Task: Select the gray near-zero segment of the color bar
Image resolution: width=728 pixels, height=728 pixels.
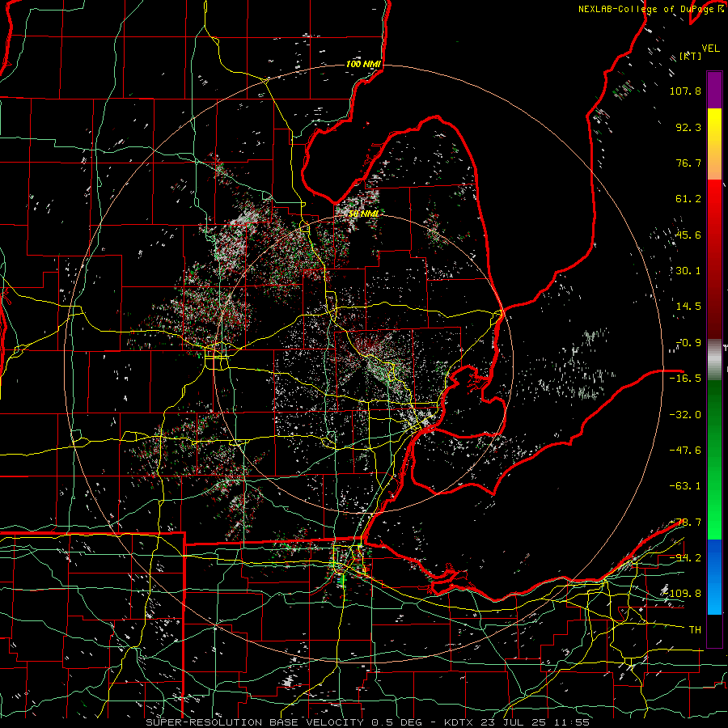Action: click(x=714, y=360)
